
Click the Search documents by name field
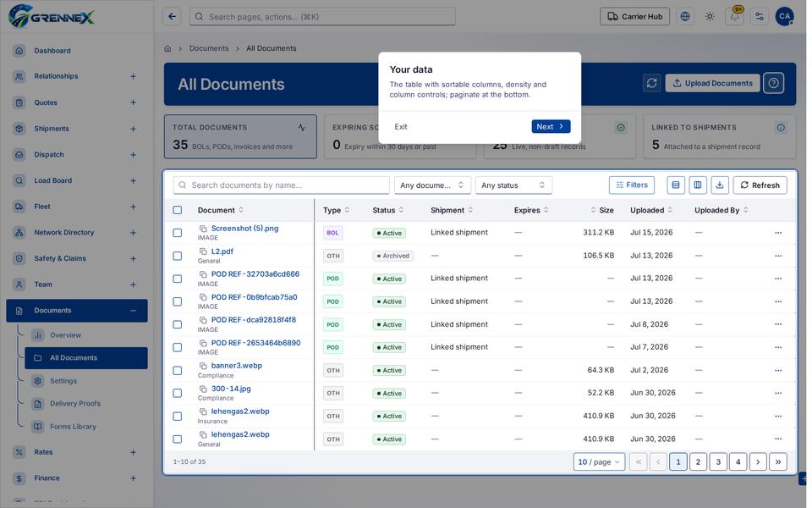[281, 185]
